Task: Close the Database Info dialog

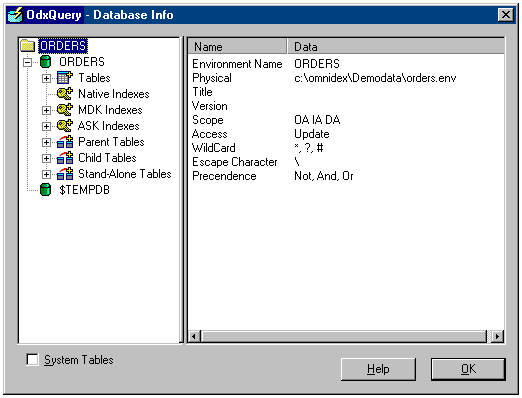Action: 506,15
